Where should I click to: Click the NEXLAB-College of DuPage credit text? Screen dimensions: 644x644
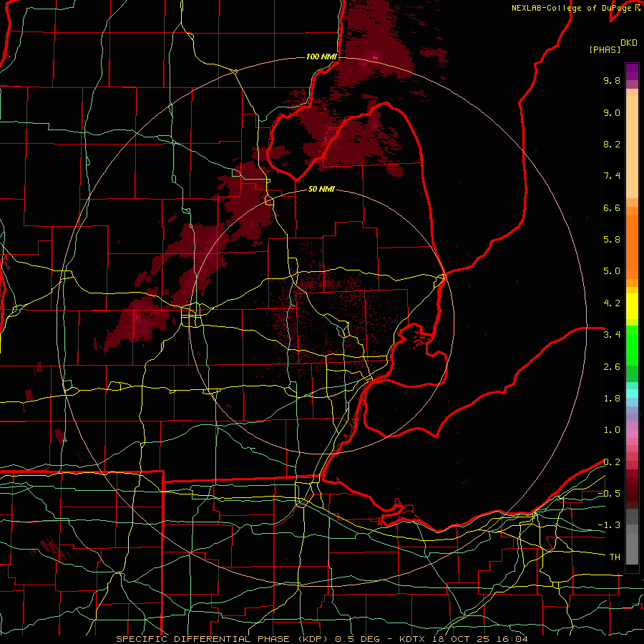(x=573, y=8)
